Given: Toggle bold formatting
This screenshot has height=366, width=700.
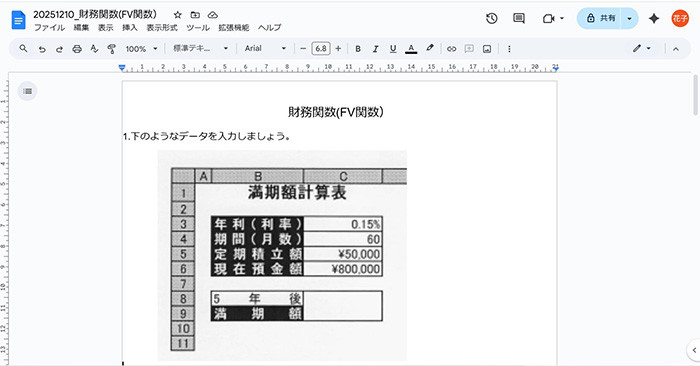Looking at the screenshot, I should 358,49.
